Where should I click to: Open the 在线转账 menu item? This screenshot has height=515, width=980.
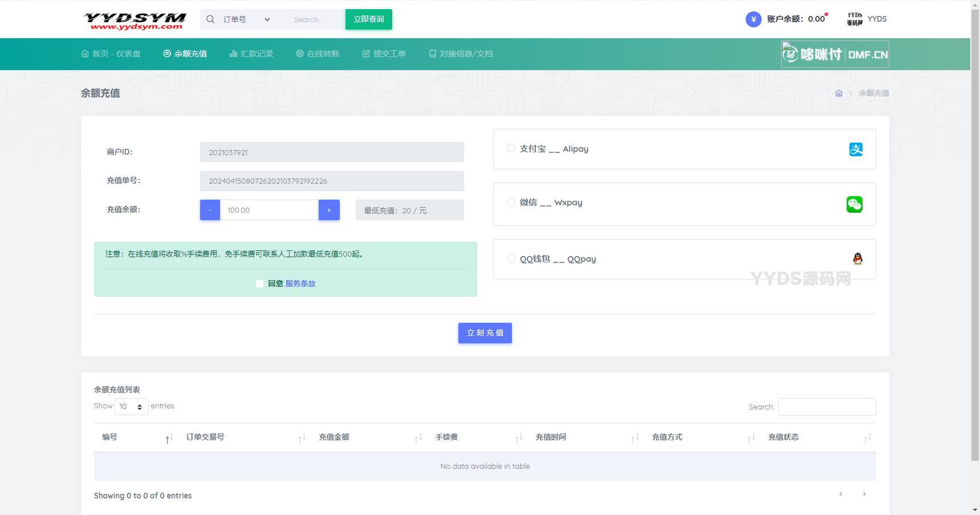point(318,54)
